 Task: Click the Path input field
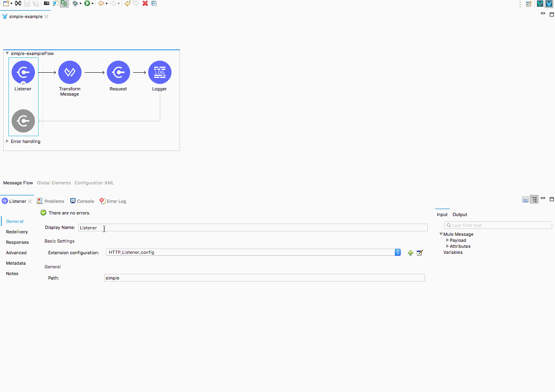tap(264, 278)
